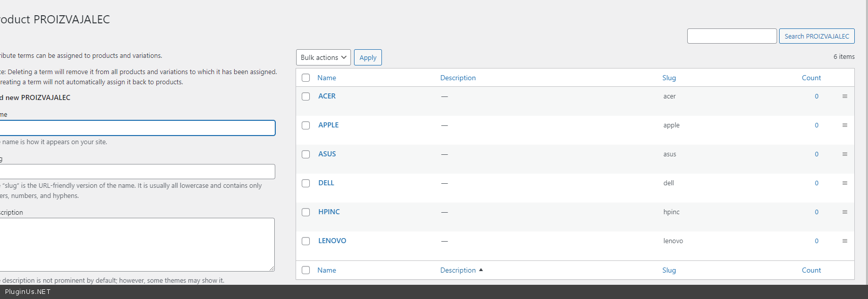
Task: Sort terms by Count column header
Action: tap(811, 78)
